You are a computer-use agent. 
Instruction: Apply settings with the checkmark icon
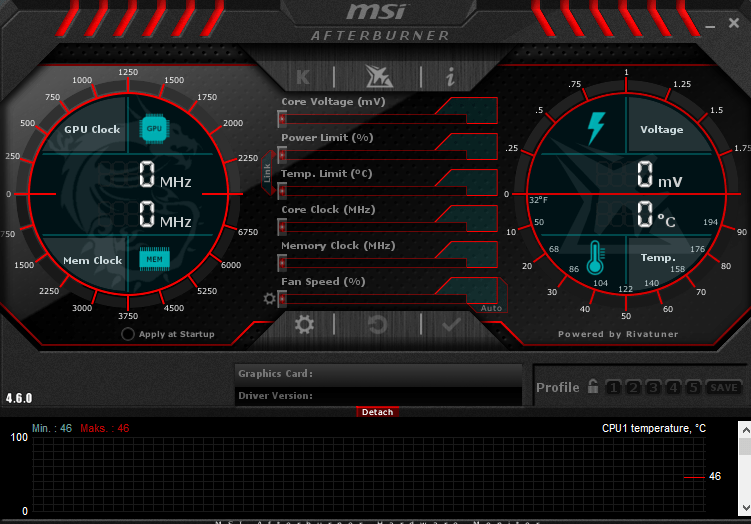[451, 325]
